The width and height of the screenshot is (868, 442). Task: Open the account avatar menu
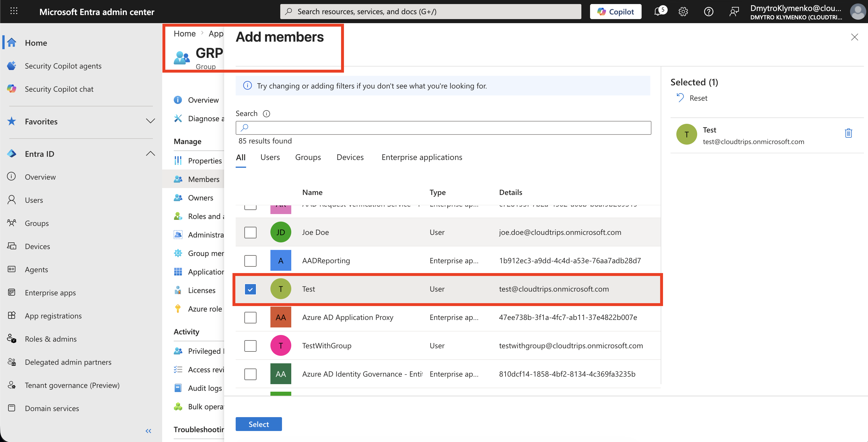[x=858, y=12]
